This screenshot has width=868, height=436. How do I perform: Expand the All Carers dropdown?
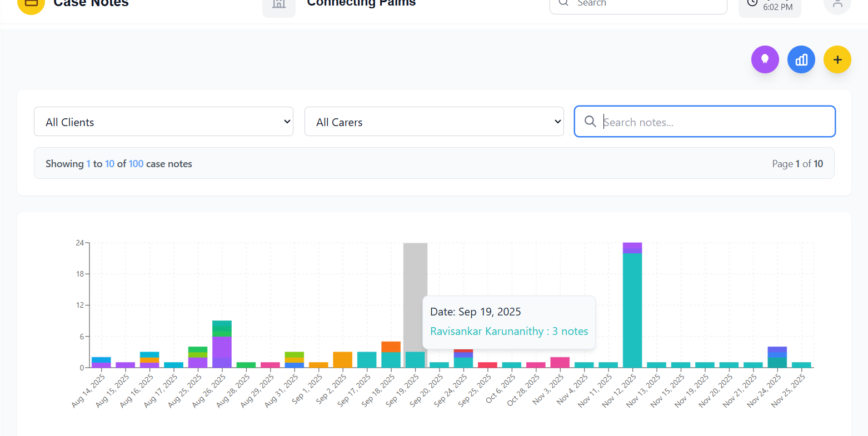coord(434,122)
